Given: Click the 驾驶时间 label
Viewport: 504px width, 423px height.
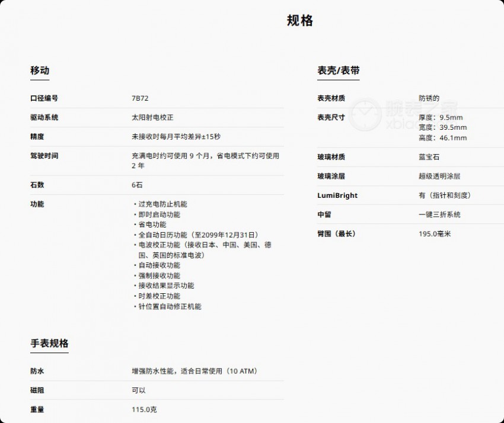Looking at the screenshot, I should [44, 156].
